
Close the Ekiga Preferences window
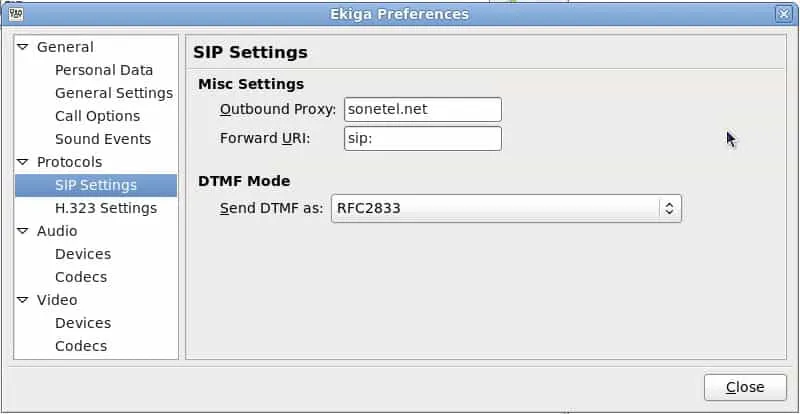click(x=745, y=387)
